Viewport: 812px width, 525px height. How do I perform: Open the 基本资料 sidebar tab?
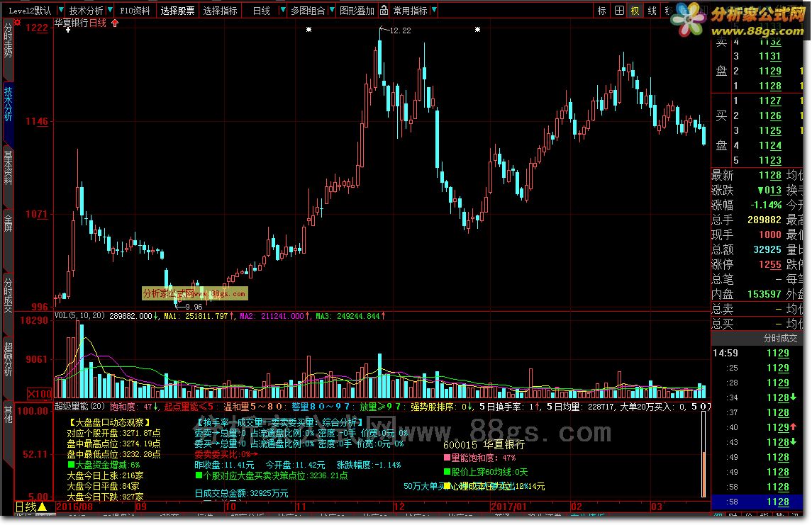click(8, 167)
